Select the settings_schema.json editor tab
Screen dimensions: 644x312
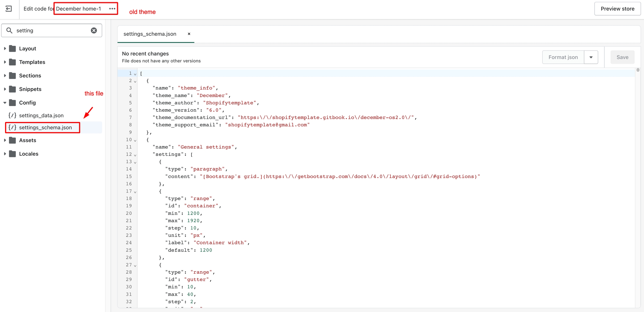[150, 34]
